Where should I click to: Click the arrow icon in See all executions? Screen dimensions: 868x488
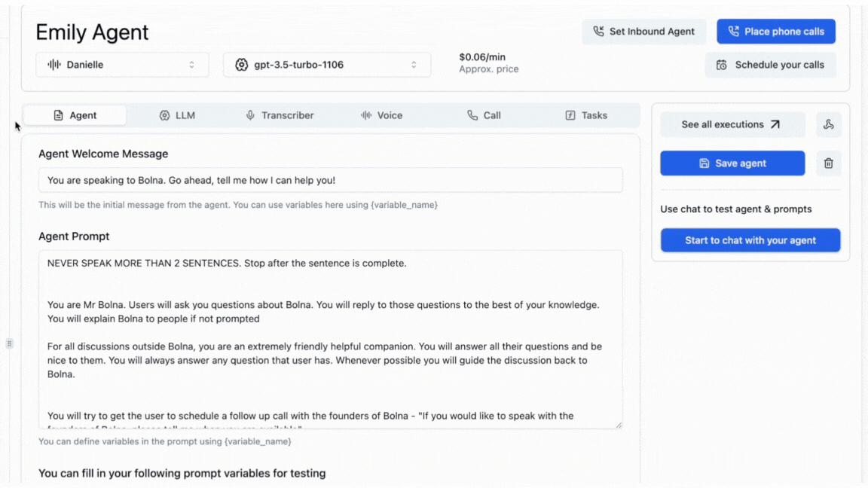(775, 124)
